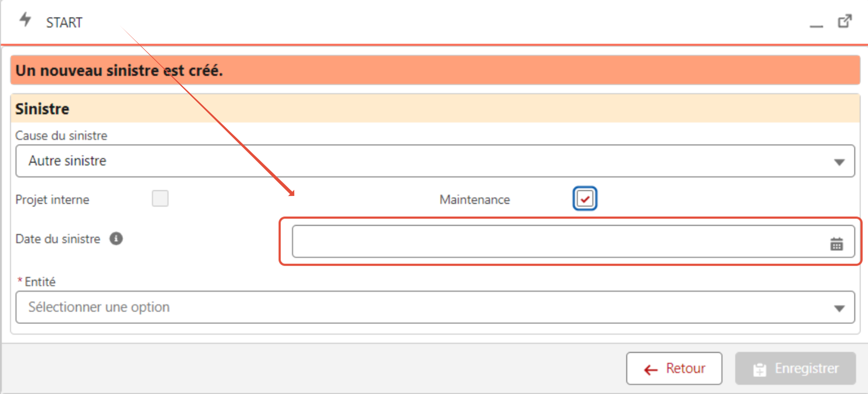Check the Projet interne checkbox

pyautogui.click(x=160, y=199)
